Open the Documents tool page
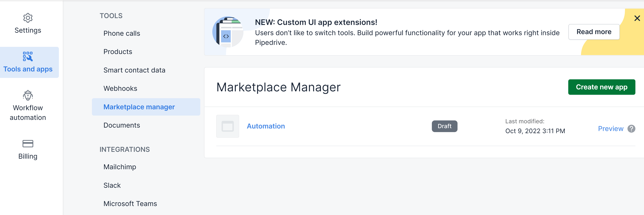This screenshot has width=644, height=215. (x=122, y=125)
